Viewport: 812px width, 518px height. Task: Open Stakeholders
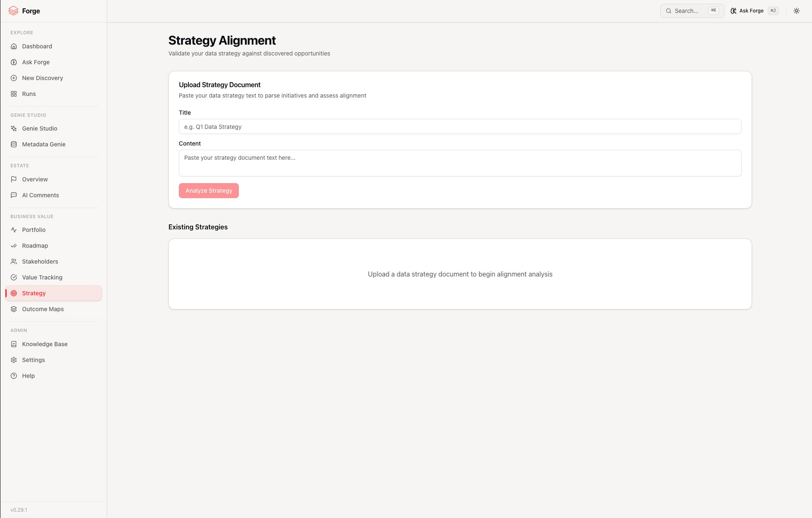54,262
